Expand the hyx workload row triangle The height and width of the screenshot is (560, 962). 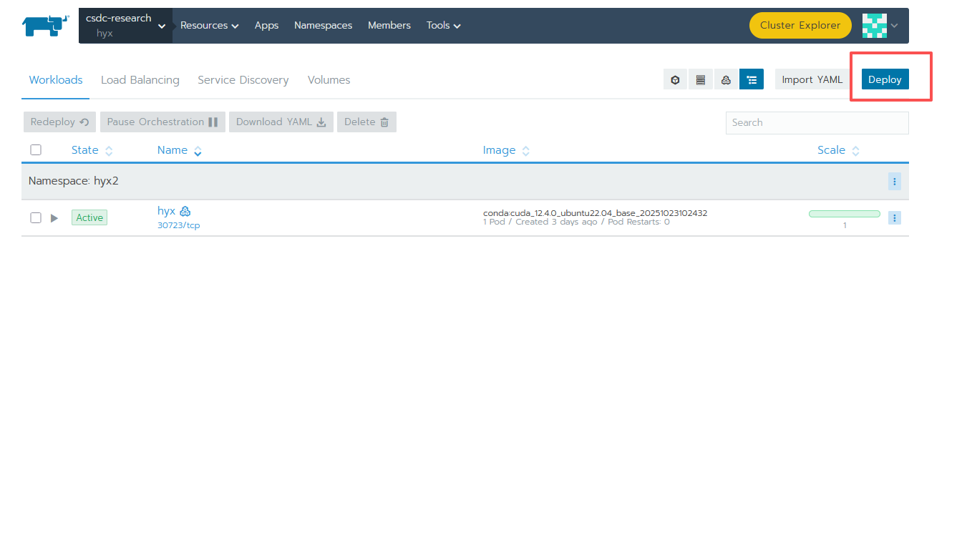click(x=54, y=218)
